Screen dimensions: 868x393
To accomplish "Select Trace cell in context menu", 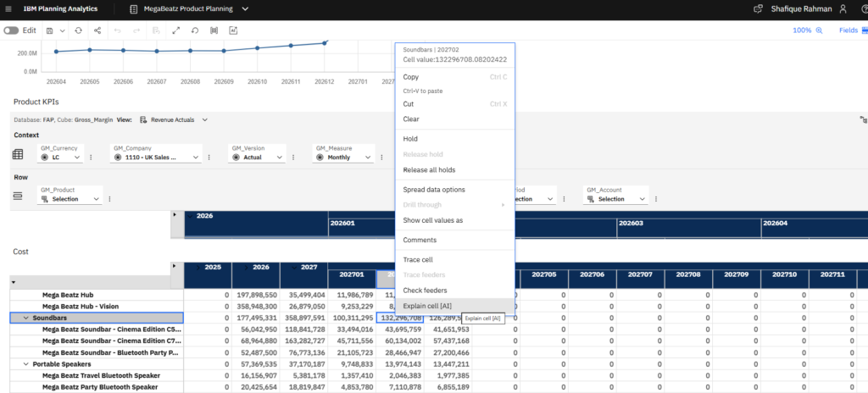I will 418,260.
